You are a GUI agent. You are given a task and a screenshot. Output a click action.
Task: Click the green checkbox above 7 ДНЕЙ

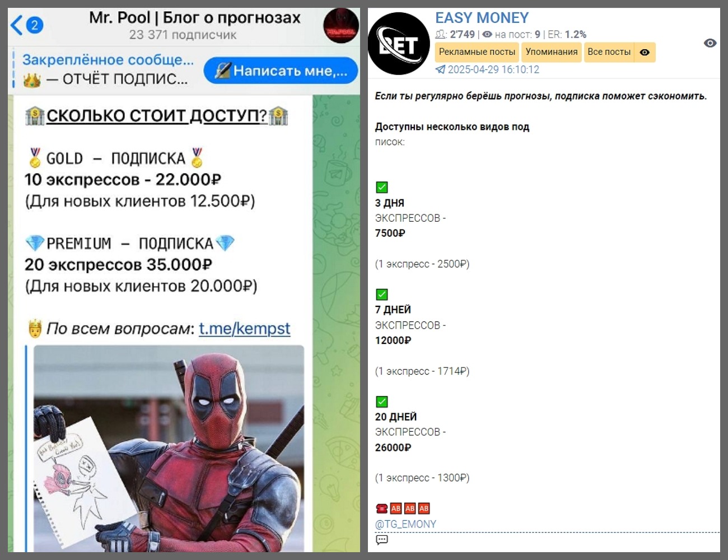[x=382, y=295]
